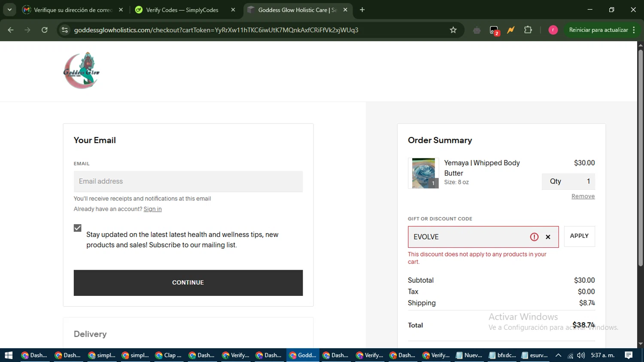
Task: Click the red error alert icon
Action: pyautogui.click(x=534, y=237)
